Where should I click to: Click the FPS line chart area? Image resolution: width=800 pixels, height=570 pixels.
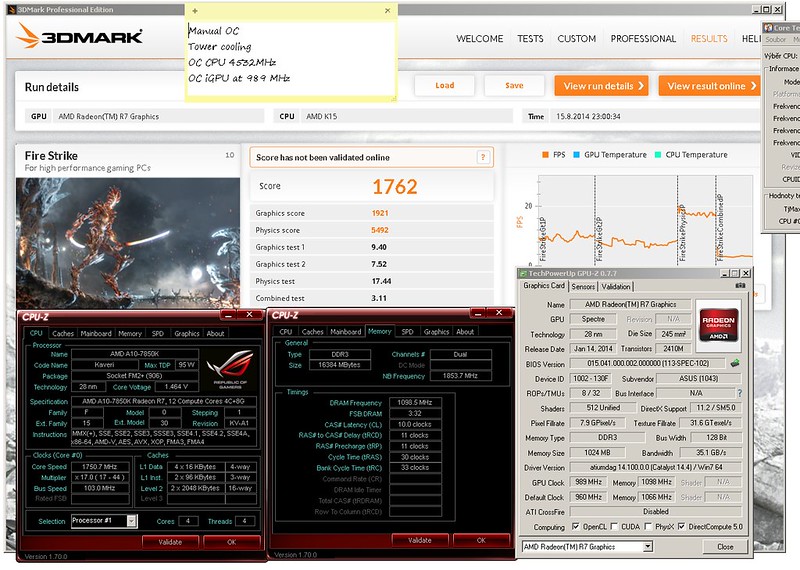click(x=645, y=219)
